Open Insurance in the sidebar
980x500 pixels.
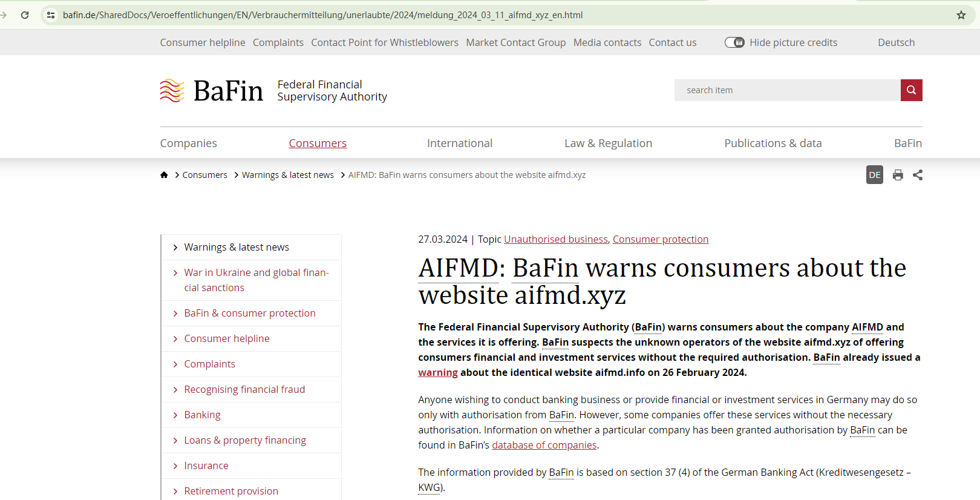[x=206, y=465]
